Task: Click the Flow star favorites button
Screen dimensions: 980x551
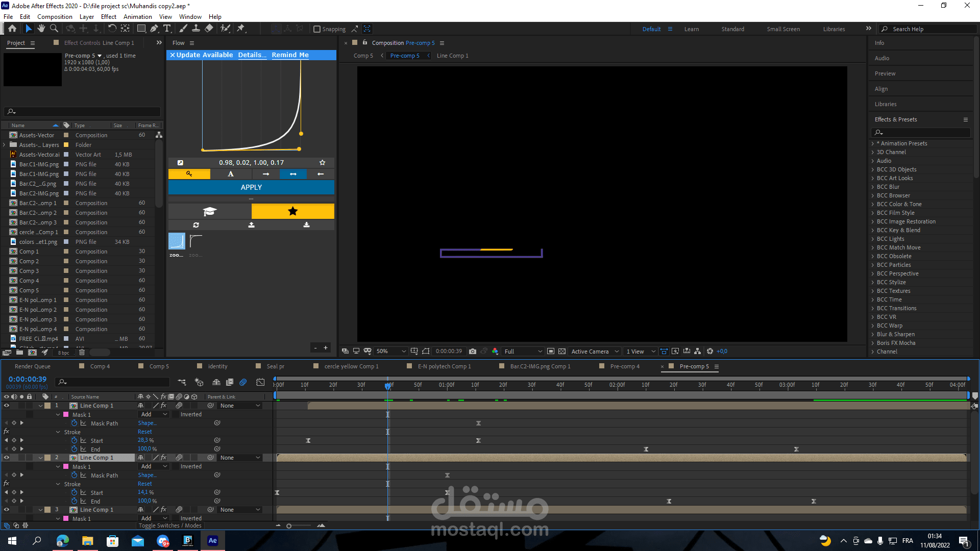Action: 292,211
